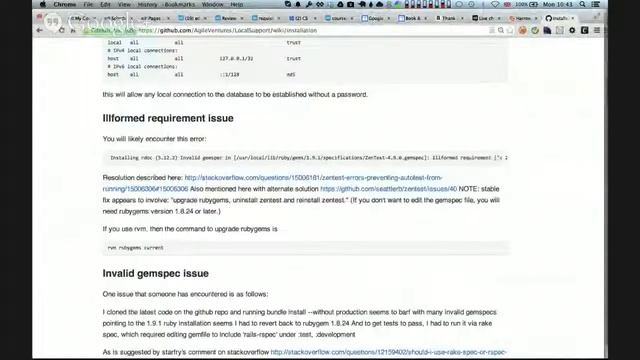Open the Bookmarks menu
Viewport: 640px width, 360px height.
point(180,4)
